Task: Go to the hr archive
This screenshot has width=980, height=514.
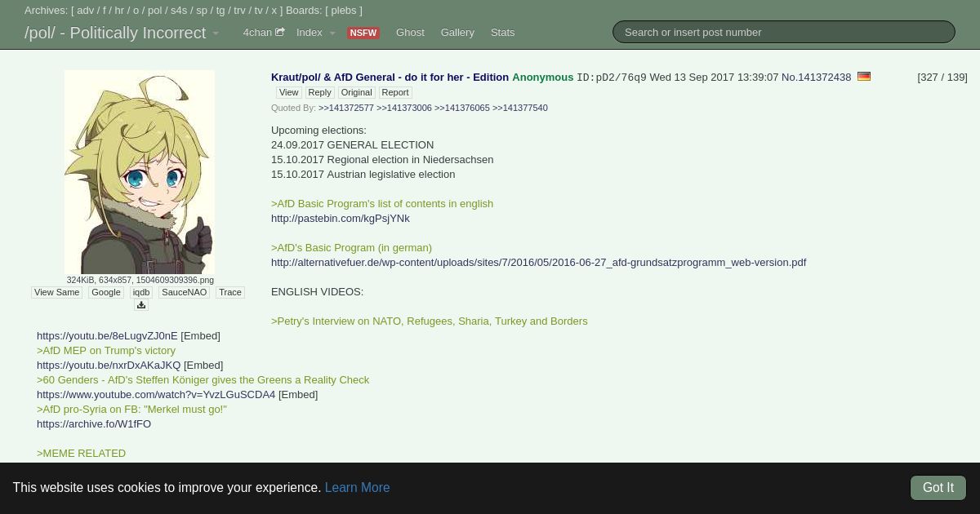Action: (119, 11)
